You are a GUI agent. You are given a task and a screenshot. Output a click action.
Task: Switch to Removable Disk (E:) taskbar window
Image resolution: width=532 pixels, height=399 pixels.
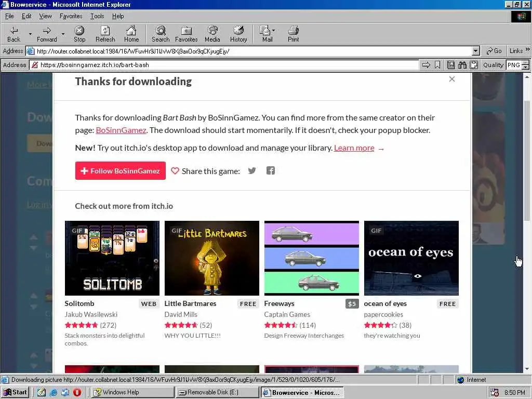pyautogui.click(x=217, y=392)
